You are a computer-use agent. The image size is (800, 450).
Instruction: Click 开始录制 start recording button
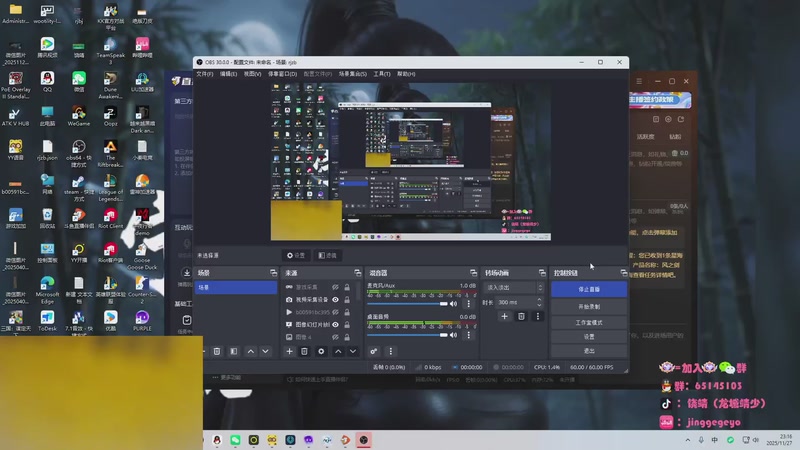click(589, 307)
